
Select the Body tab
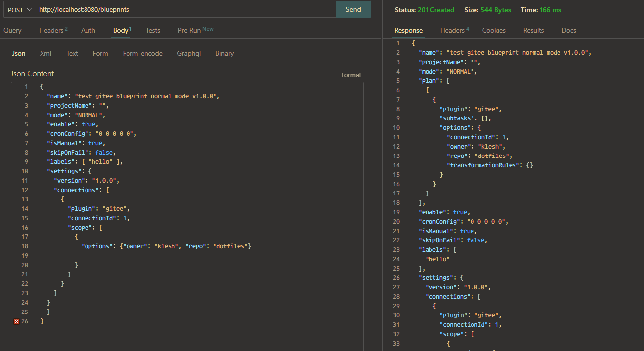pos(122,30)
